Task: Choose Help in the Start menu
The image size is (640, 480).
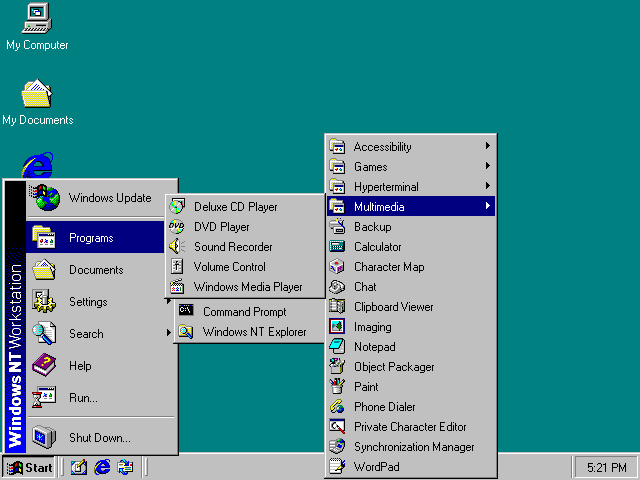Action: click(x=101, y=365)
